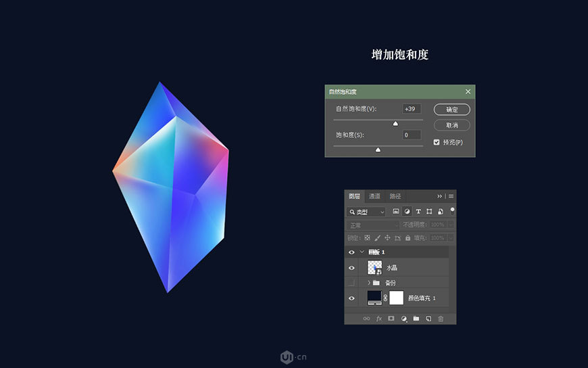Collapse the 画板 1 artboard group
The width and height of the screenshot is (588, 368).
tap(361, 252)
